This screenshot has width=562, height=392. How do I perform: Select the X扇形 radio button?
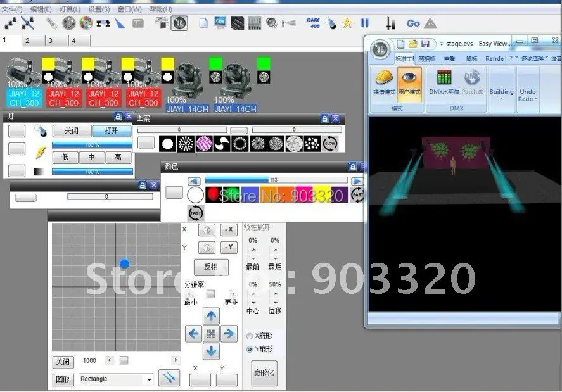[250, 336]
